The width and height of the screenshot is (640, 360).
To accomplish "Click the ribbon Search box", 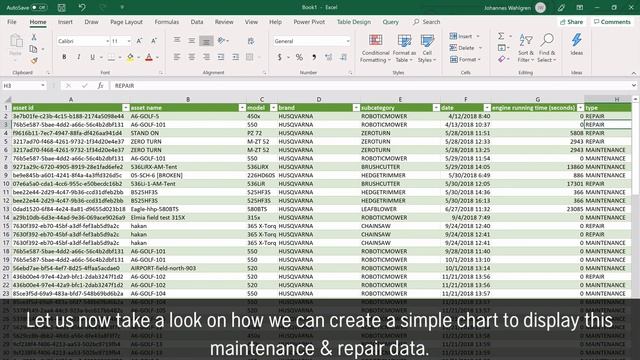I will click(x=427, y=22).
